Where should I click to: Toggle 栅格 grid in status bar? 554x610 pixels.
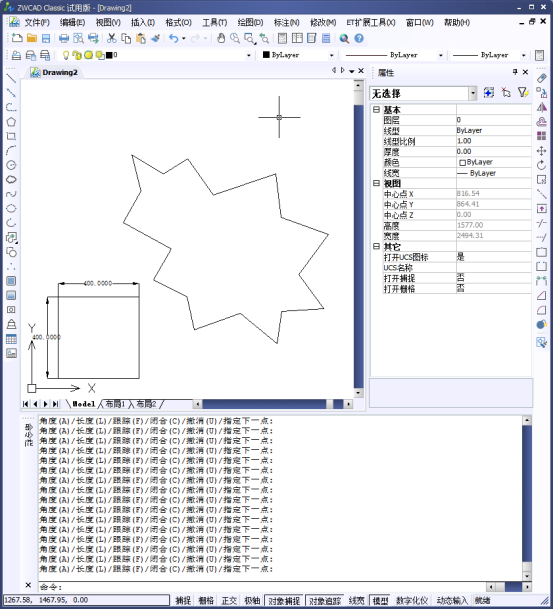206,600
